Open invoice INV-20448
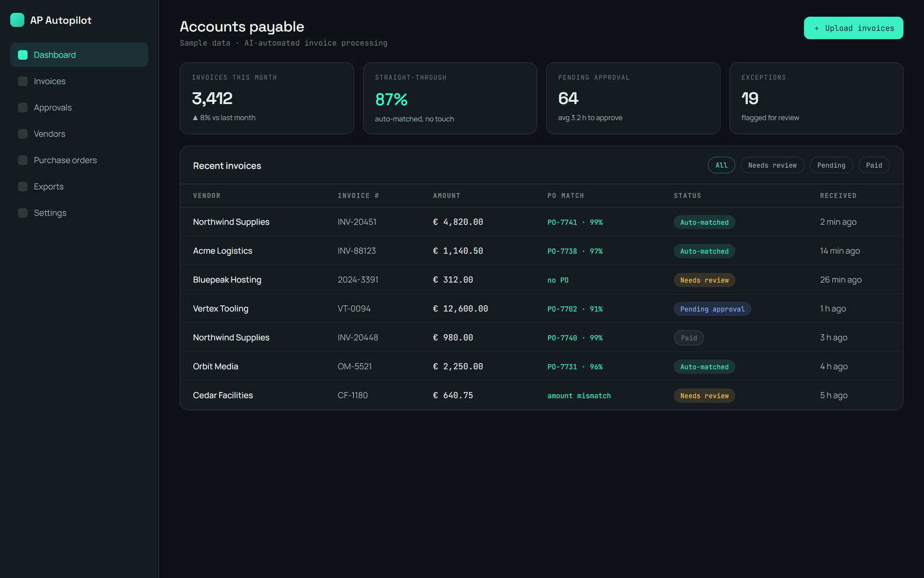The image size is (924, 578). pos(358,338)
